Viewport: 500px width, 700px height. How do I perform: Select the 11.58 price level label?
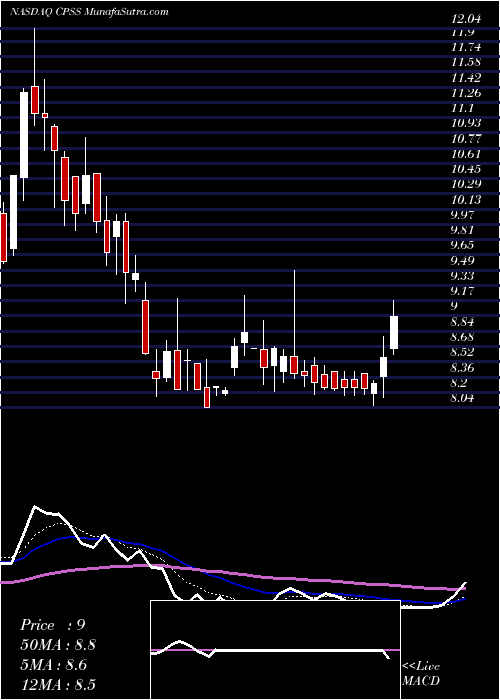(466, 64)
